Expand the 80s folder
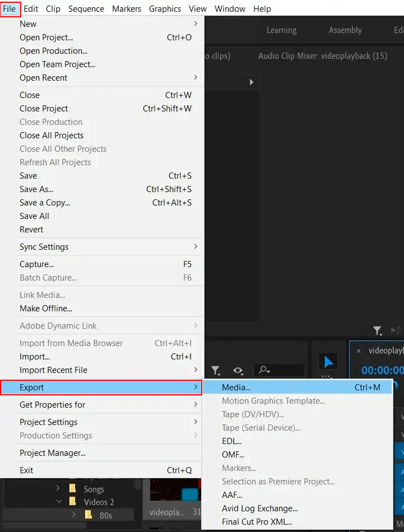Viewport: 404px width, 532px height. pyautogui.click(x=73, y=515)
